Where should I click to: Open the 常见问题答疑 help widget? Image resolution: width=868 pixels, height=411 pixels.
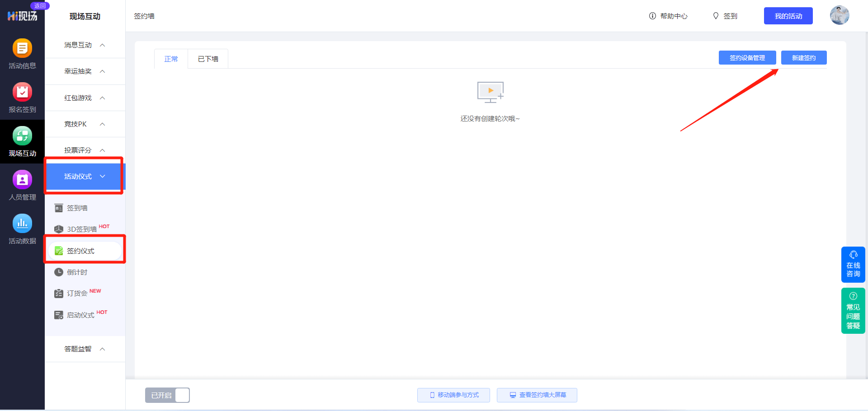pyautogui.click(x=853, y=311)
